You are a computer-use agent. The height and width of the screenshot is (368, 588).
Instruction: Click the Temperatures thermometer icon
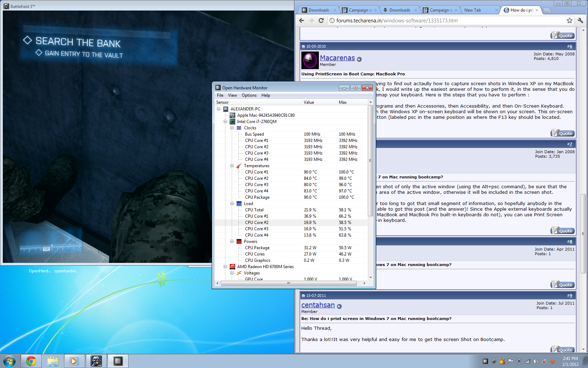[239, 166]
